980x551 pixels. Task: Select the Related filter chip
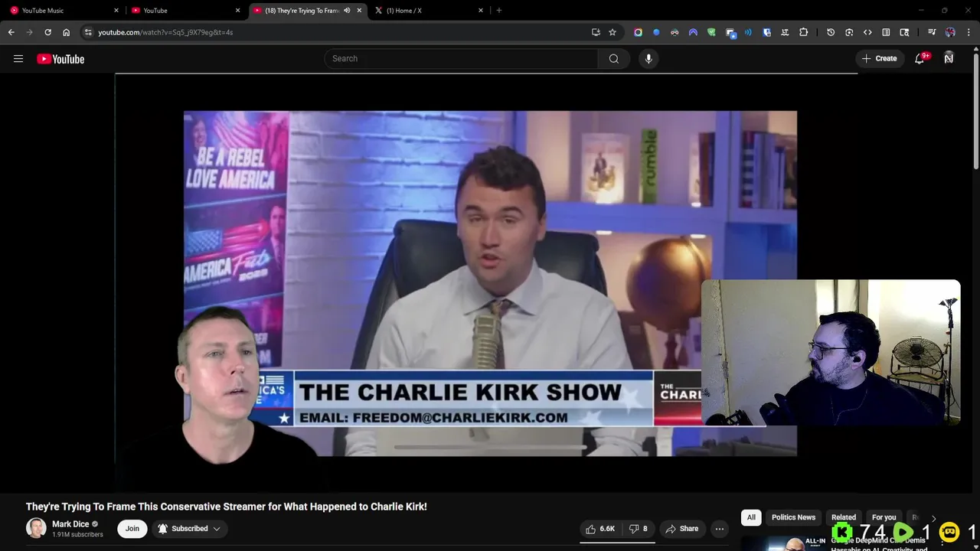coord(844,518)
